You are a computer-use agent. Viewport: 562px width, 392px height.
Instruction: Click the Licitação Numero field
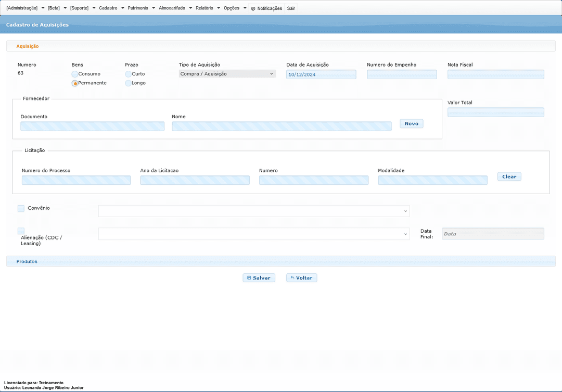(314, 180)
